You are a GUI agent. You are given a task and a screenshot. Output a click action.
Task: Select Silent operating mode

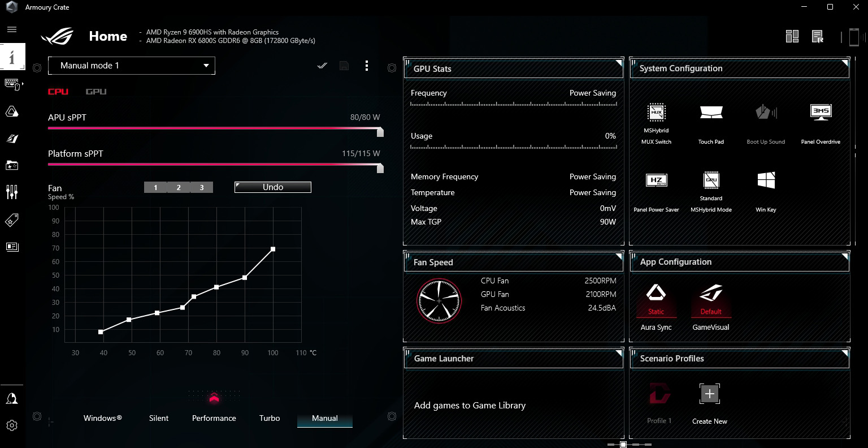pyautogui.click(x=159, y=418)
